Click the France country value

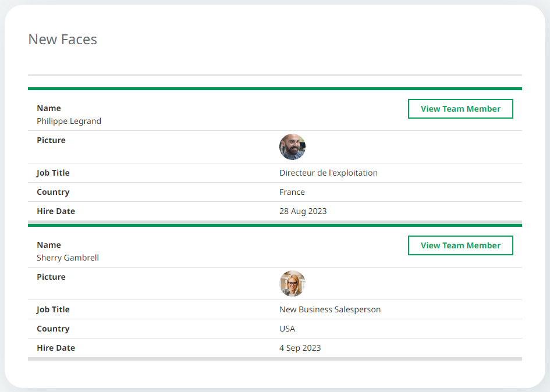point(292,192)
